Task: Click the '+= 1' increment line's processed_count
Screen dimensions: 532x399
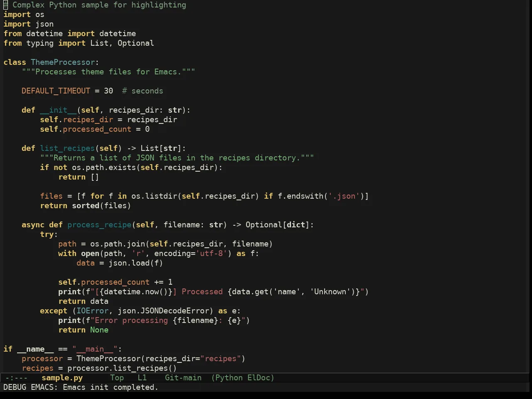Action: tap(115, 282)
